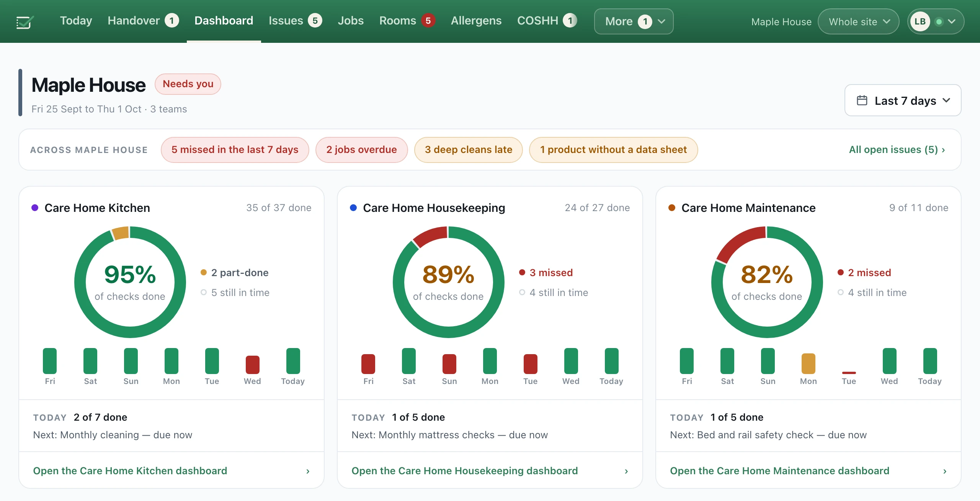The height and width of the screenshot is (501, 980).
Task: Click the 3 missed legend in Housekeeping
Action: (546, 273)
